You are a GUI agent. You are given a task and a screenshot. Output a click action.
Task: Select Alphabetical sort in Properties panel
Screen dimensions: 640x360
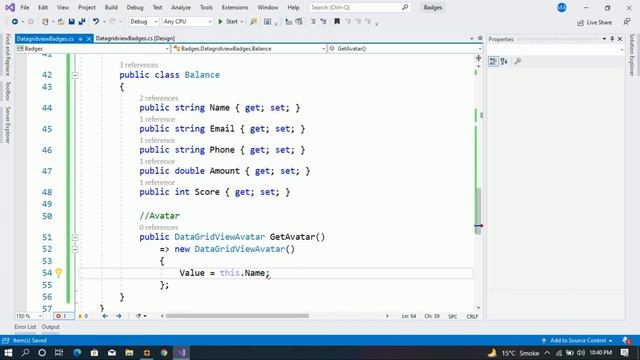504,61
